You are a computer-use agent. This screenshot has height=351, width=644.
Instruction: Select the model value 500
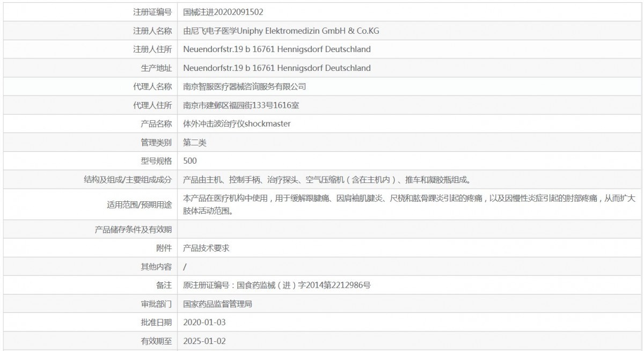[190, 160]
